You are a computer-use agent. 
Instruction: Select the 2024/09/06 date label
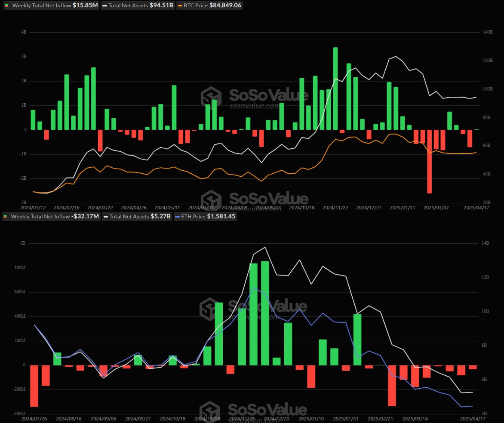103,419
